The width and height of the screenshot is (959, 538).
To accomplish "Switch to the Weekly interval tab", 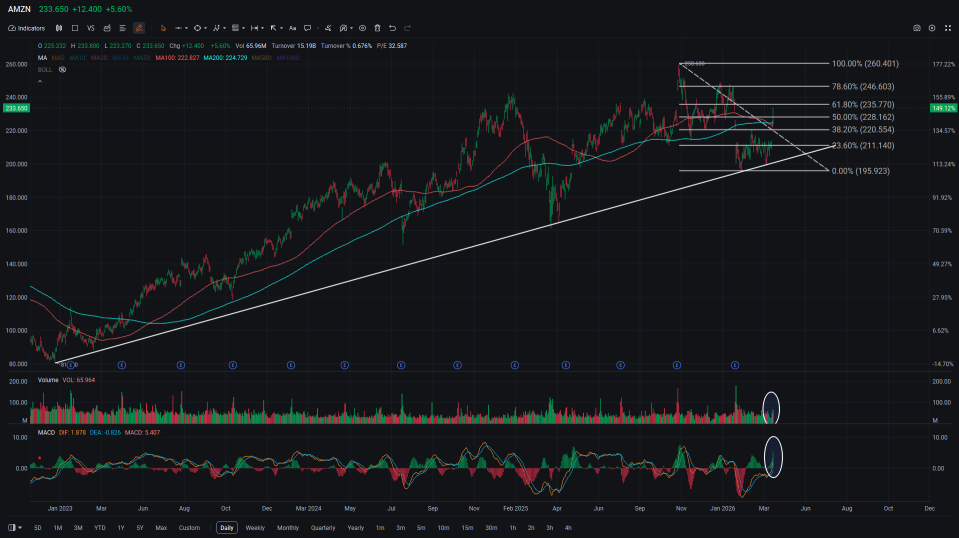I will [x=255, y=528].
